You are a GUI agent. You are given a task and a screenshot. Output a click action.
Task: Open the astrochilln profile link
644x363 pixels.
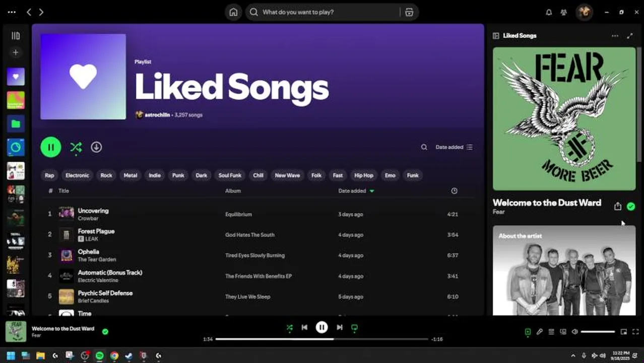[157, 115]
